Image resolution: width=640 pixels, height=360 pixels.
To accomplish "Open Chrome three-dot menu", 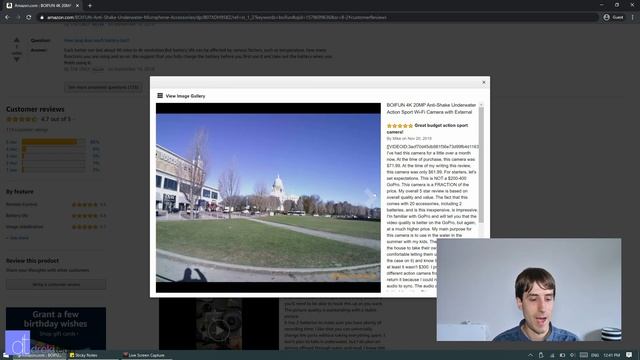I will point(633,17).
